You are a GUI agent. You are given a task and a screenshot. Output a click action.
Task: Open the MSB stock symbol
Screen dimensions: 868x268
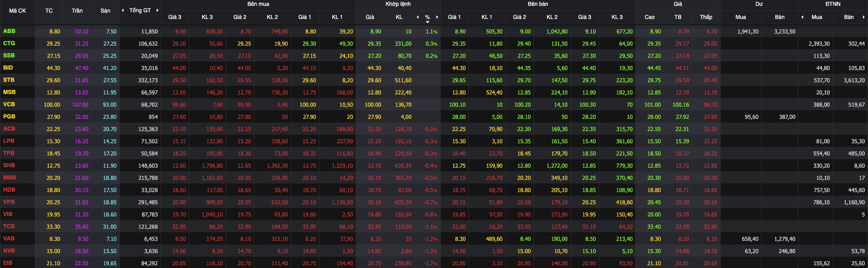click(x=9, y=92)
